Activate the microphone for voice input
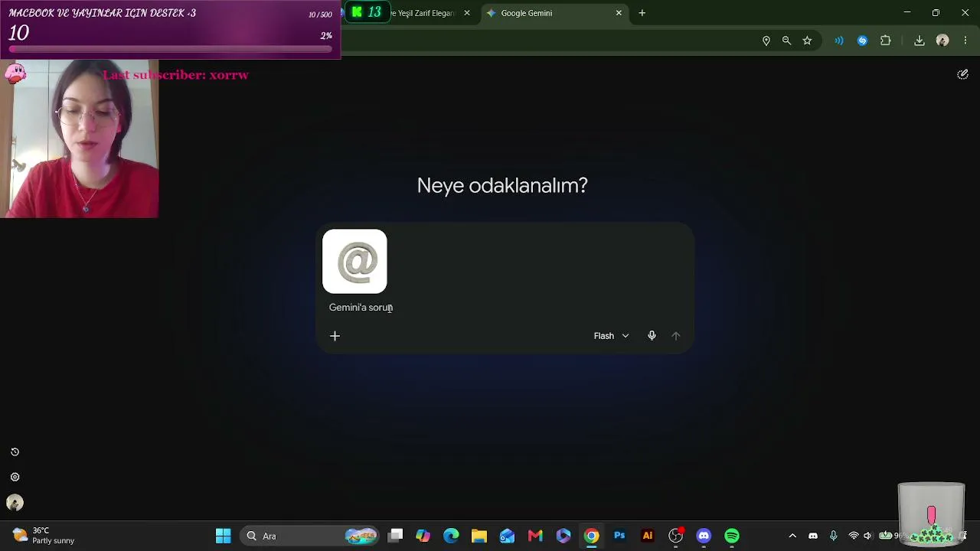980x551 pixels. [x=652, y=336]
